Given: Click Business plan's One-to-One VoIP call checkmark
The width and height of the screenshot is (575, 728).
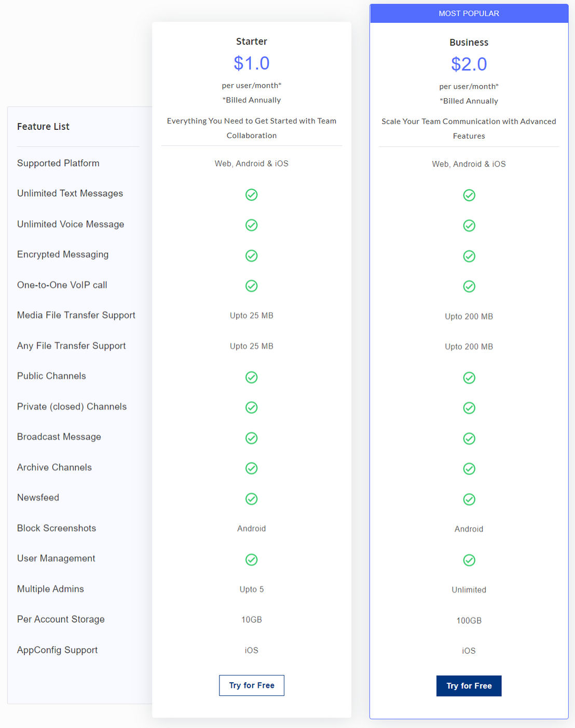Looking at the screenshot, I should point(469,286).
